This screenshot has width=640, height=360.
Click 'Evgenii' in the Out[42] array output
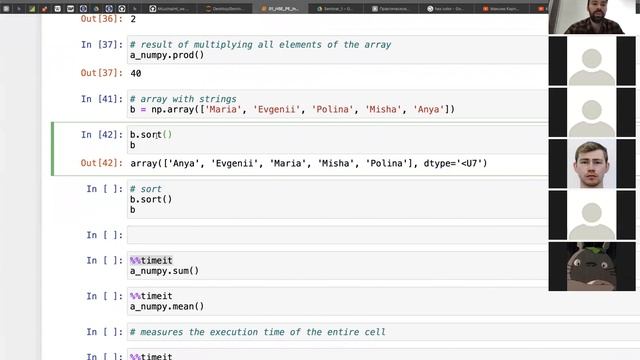click(234, 163)
